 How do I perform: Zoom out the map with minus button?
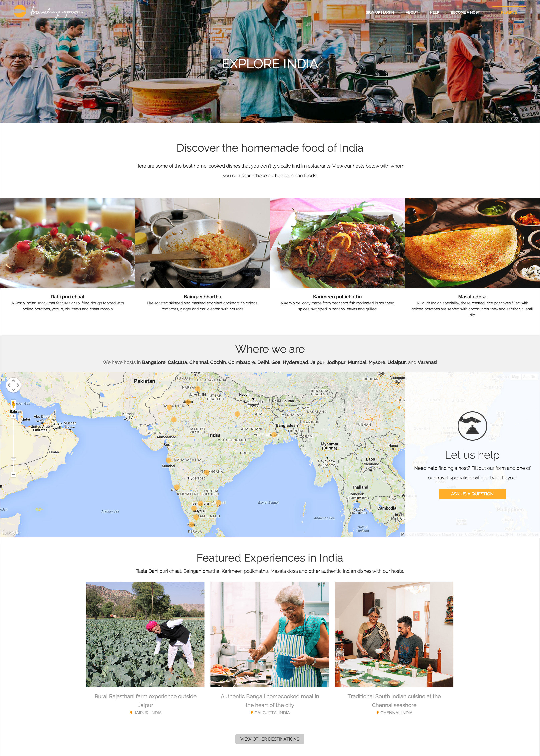[13, 474]
